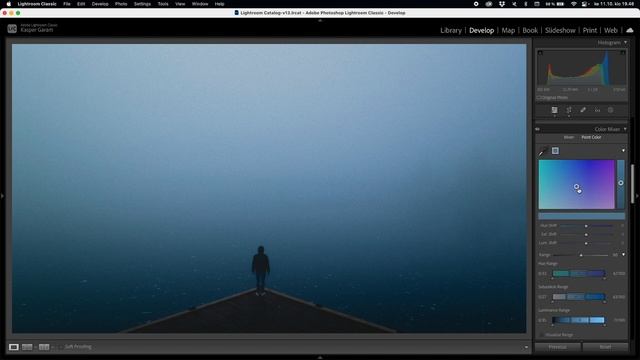Click the Dropbox icon in menu bar
640x360 pixels.
click(x=502, y=4)
